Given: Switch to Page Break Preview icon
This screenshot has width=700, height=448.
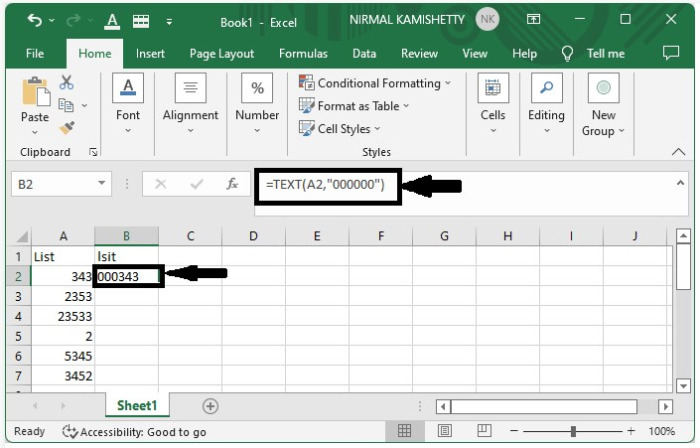Looking at the screenshot, I should pos(484,431).
